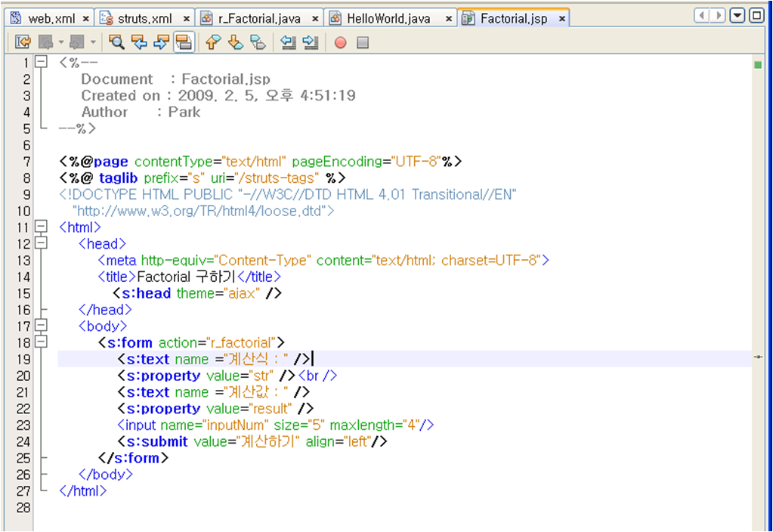Start macro recording with the red circle
773x532 pixels.
click(340, 43)
